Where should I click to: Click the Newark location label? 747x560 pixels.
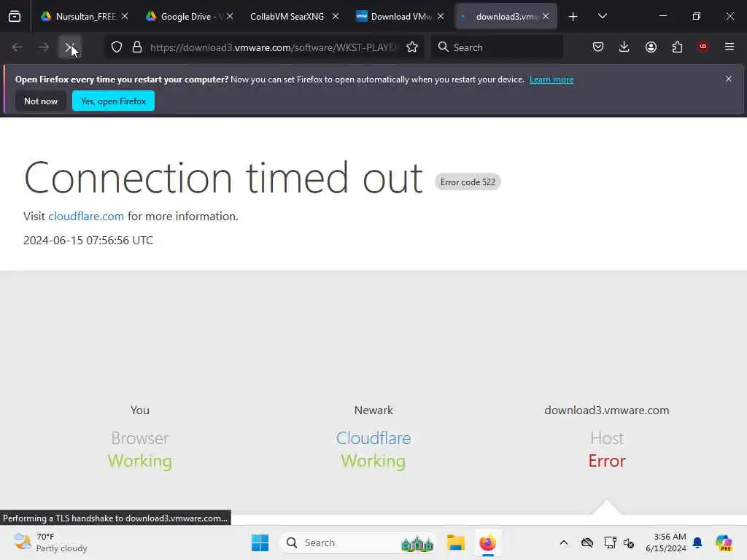click(x=373, y=411)
